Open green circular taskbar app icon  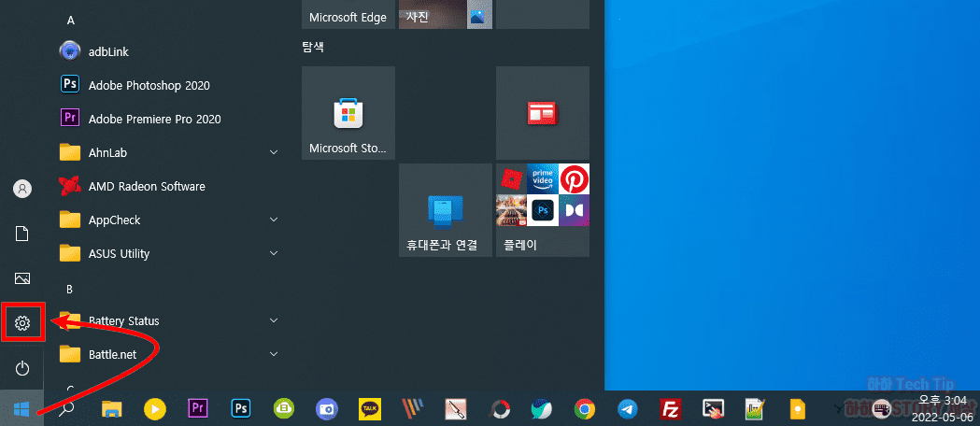pyautogui.click(x=284, y=408)
